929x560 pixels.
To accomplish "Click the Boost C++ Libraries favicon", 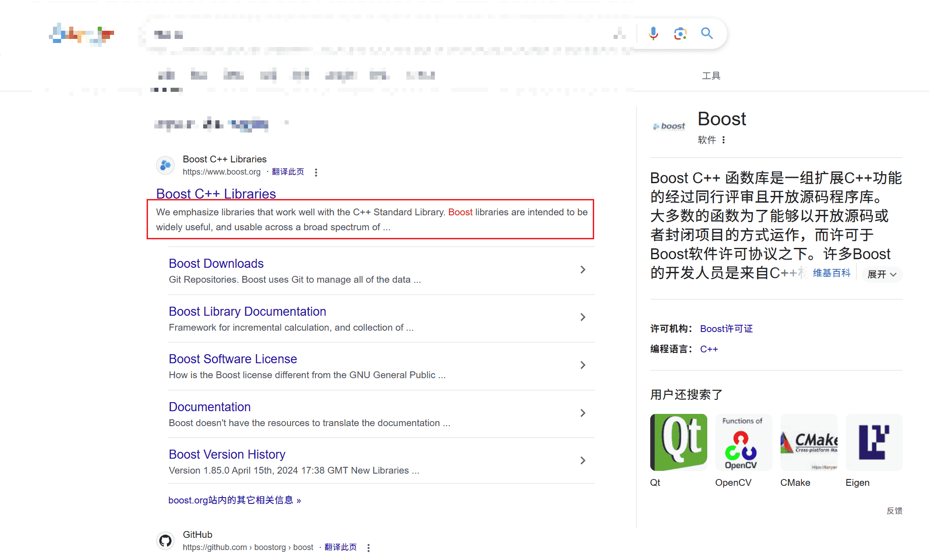I will tap(166, 166).
